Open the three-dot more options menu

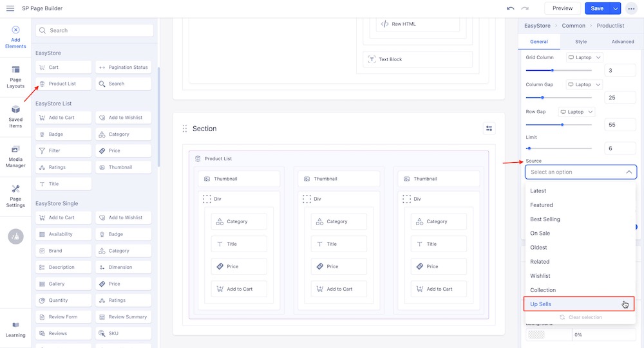point(630,8)
